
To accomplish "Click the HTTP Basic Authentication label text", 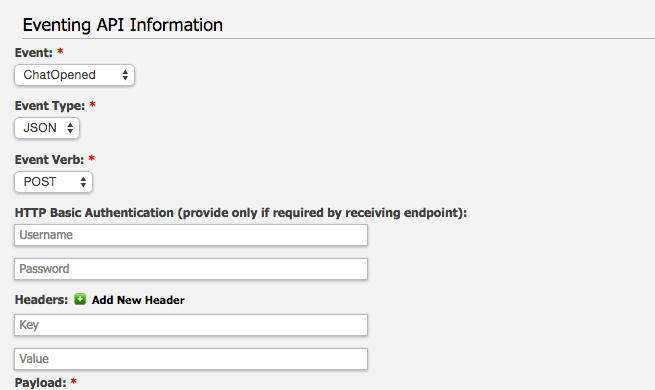I will [x=241, y=213].
